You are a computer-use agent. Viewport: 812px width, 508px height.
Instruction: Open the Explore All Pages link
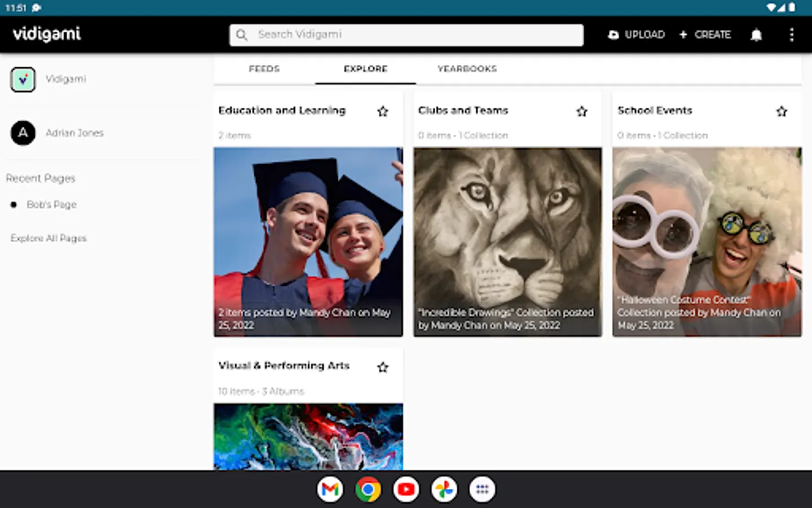click(48, 238)
